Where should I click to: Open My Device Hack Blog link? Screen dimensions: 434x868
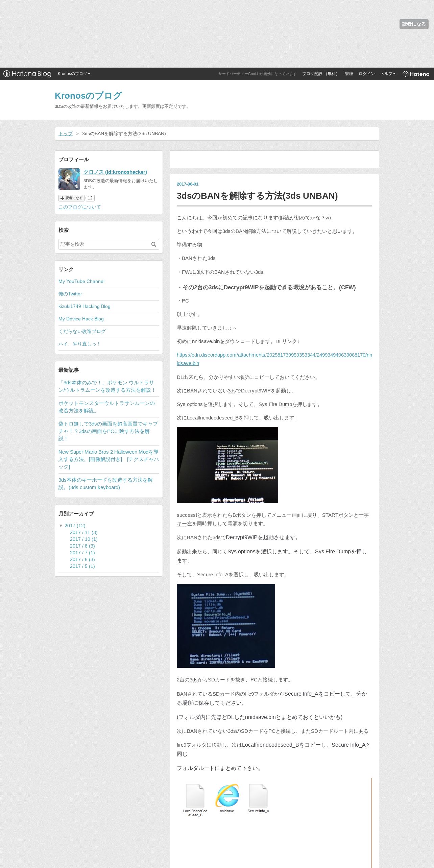click(x=81, y=319)
